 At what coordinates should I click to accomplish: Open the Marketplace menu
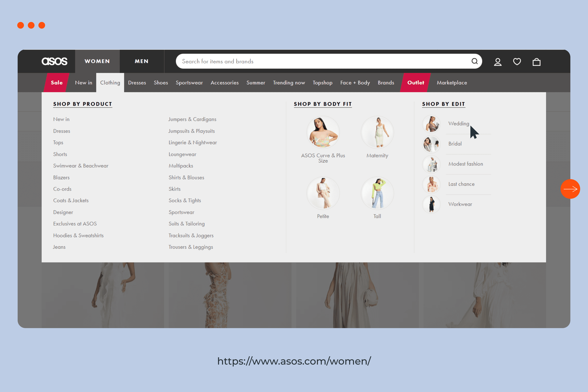pos(452,83)
